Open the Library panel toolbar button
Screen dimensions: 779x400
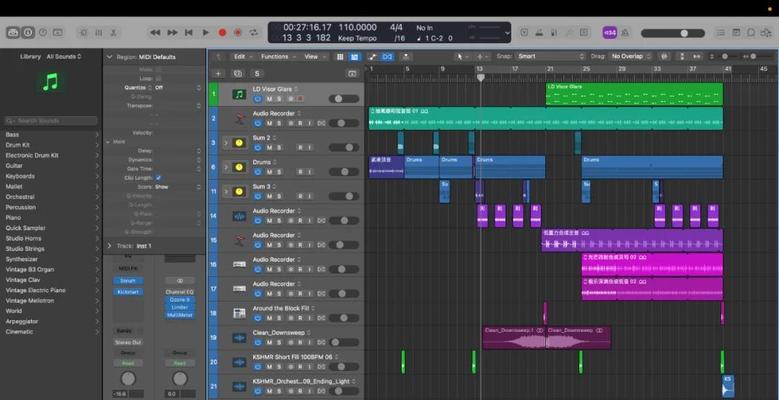click(x=13, y=33)
